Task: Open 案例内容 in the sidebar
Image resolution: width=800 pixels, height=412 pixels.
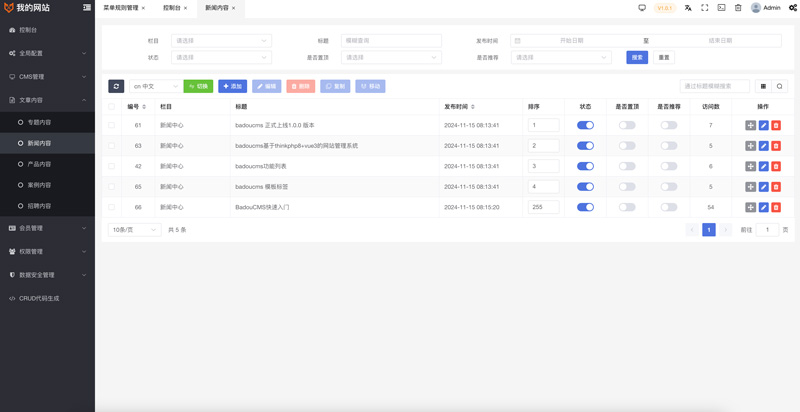Action: 47,185
